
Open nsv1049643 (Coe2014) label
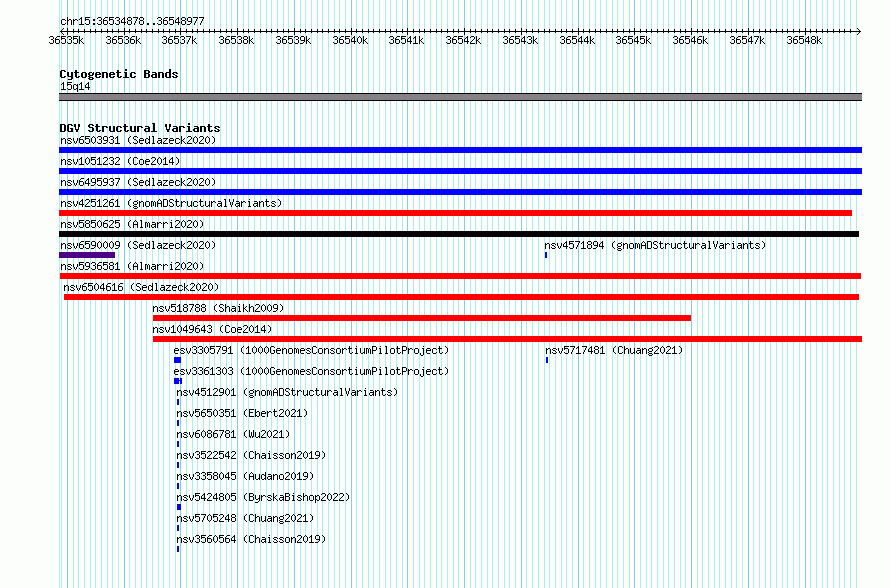tap(212, 329)
